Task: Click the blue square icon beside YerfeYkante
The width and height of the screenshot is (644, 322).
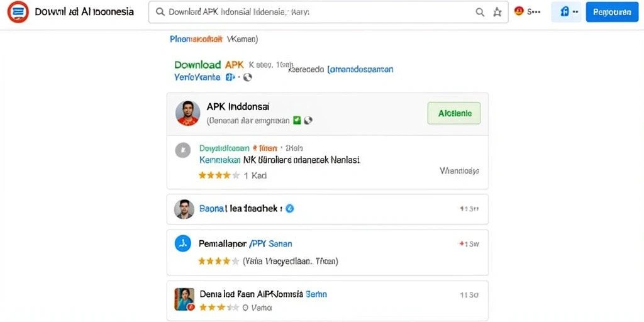Action: pyautogui.click(x=230, y=77)
